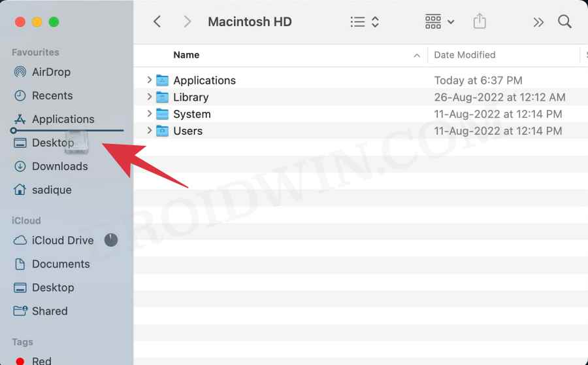Open the Shared sidebar item
Screen dimensions: 588x365
pos(50,311)
